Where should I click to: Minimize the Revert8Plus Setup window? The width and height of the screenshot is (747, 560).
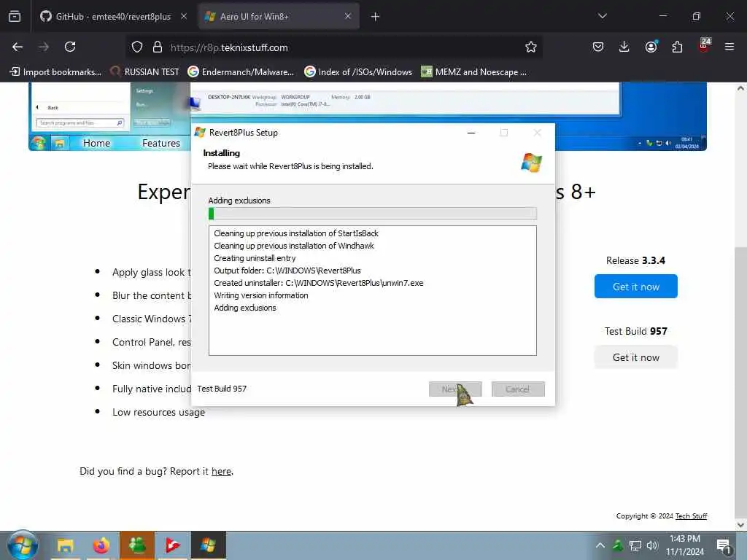tap(471, 133)
